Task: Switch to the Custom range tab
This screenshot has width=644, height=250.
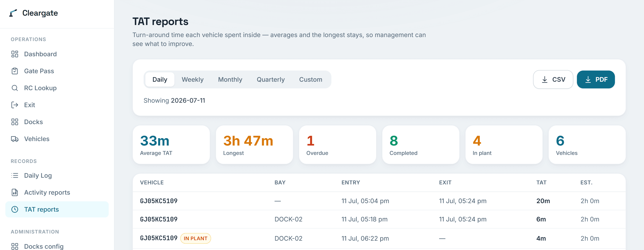Action: [311, 80]
